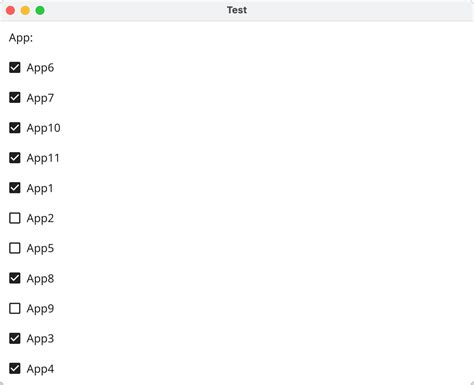Check the App2 checkbox
The width and height of the screenshot is (474, 385).
coord(15,218)
